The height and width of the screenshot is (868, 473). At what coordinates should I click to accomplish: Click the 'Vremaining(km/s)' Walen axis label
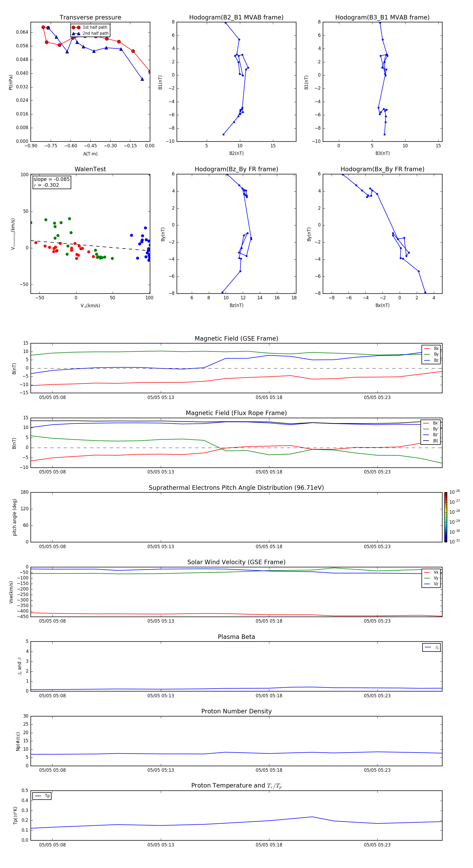[x=13, y=234]
